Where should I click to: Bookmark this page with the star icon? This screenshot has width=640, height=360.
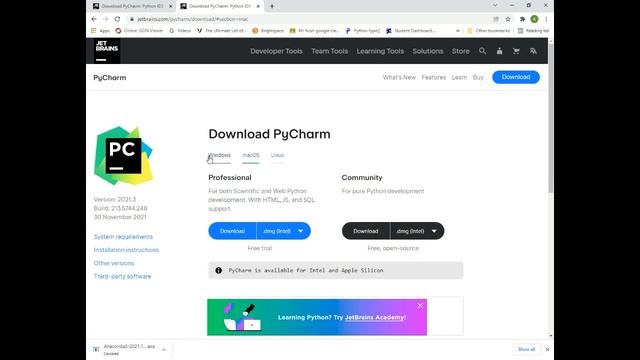(508, 19)
